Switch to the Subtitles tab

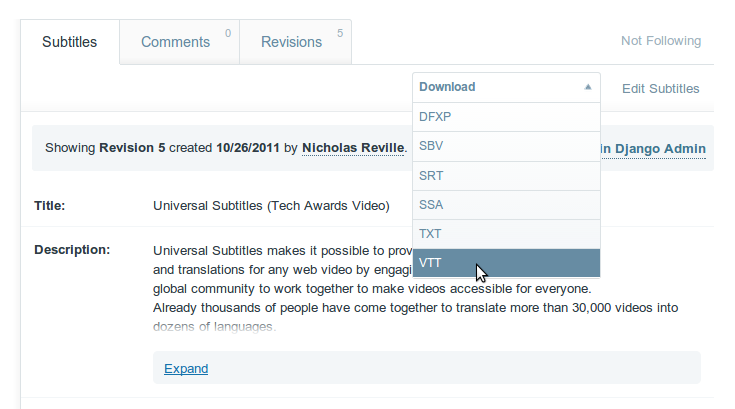tap(70, 42)
